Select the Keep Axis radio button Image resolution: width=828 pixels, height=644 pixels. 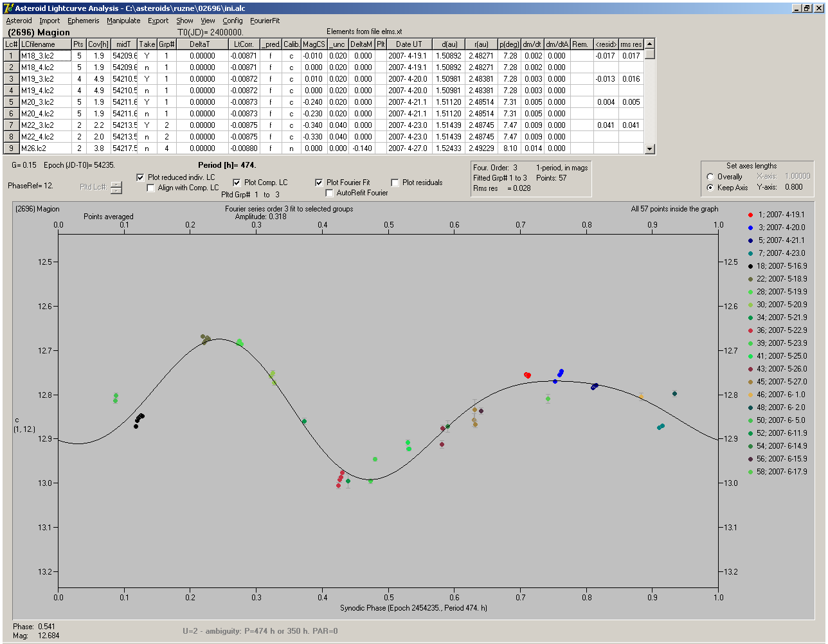coord(710,188)
